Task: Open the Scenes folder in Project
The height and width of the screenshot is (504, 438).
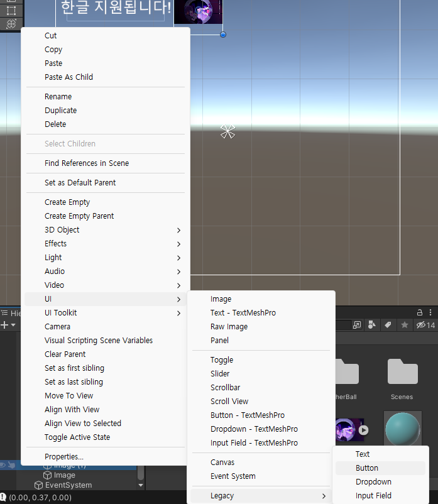Action: [402, 380]
